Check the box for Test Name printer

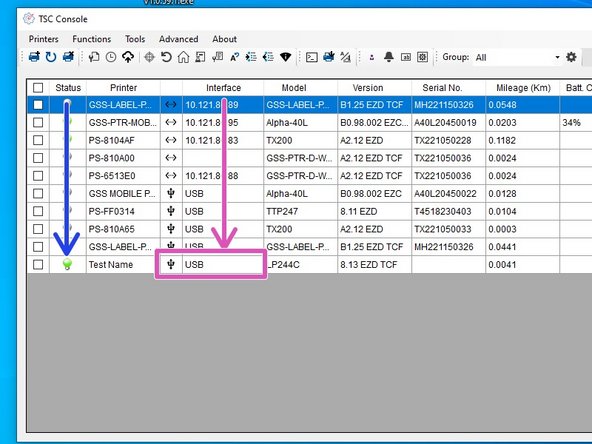pos(38,264)
